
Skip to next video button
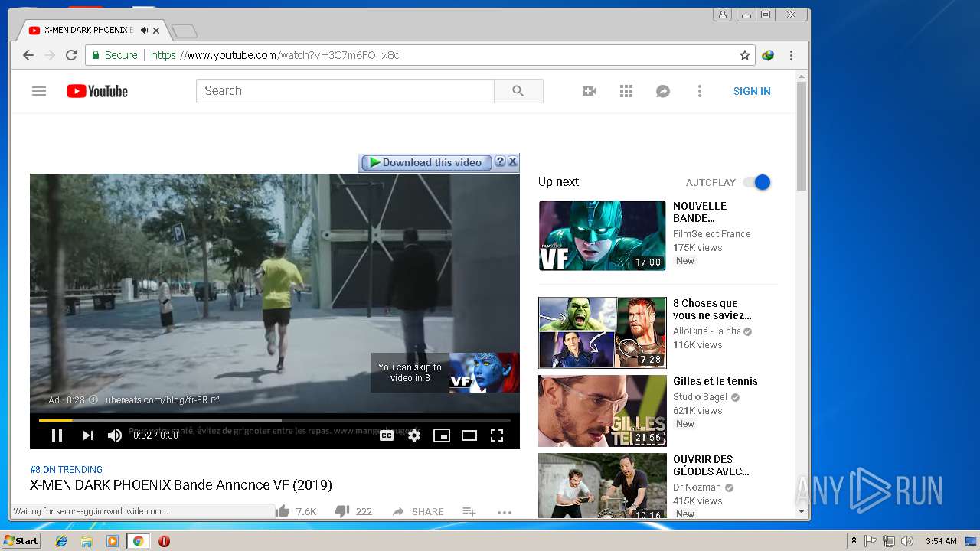pyautogui.click(x=88, y=435)
